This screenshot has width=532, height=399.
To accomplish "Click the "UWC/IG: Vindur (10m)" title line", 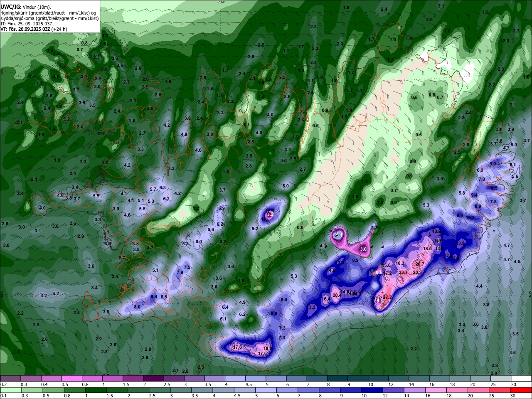I will (26, 7).
